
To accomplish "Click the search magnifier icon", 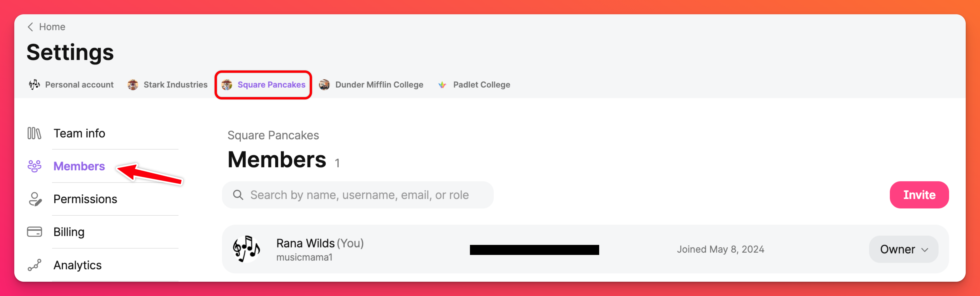I will click(238, 195).
